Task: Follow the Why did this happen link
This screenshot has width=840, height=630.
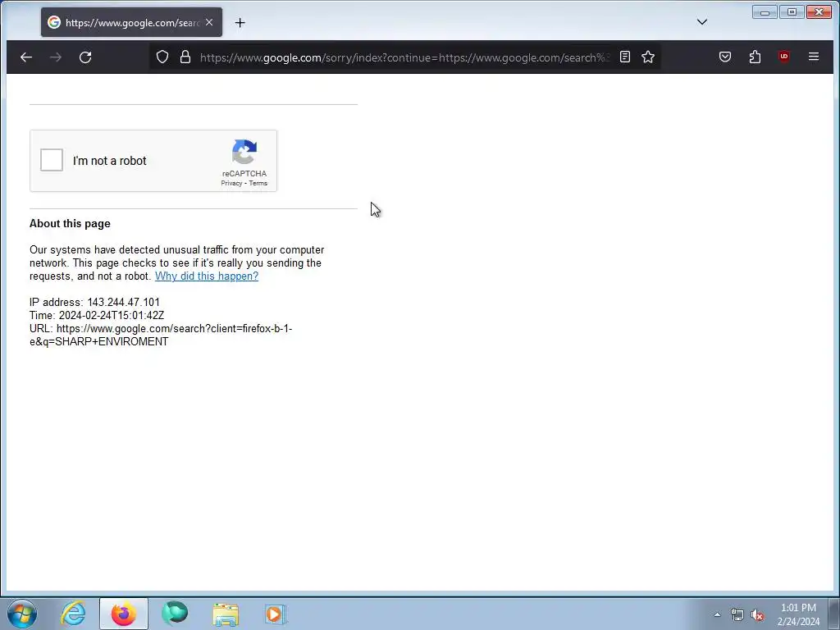Action: (x=207, y=276)
